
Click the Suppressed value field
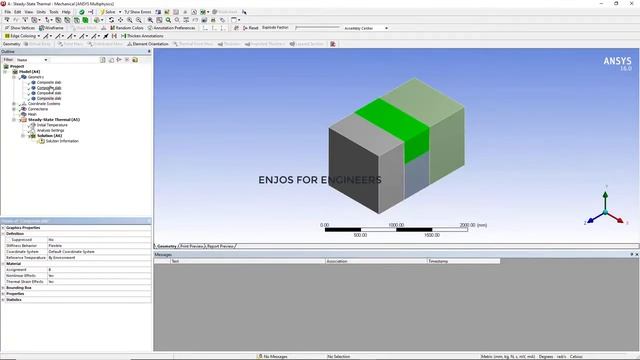click(99, 240)
